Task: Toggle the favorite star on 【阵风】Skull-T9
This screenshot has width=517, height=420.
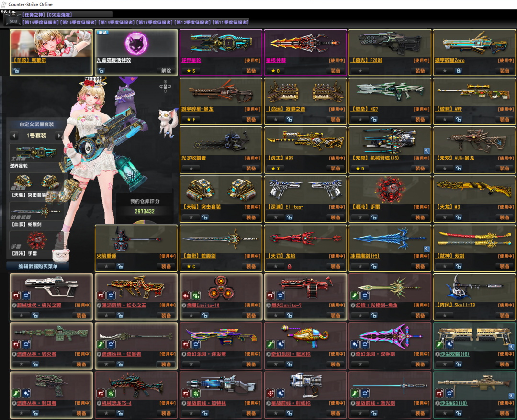Action: [x=445, y=316]
